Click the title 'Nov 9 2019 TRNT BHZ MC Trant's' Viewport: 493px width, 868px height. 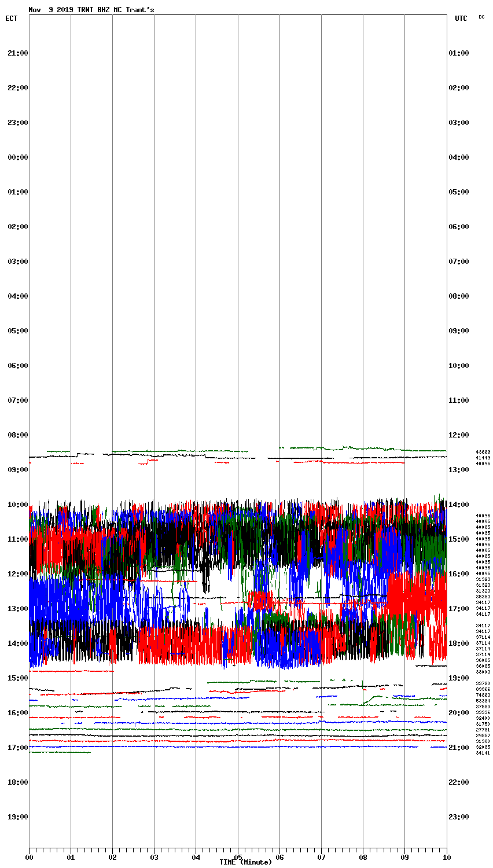tap(91, 10)
